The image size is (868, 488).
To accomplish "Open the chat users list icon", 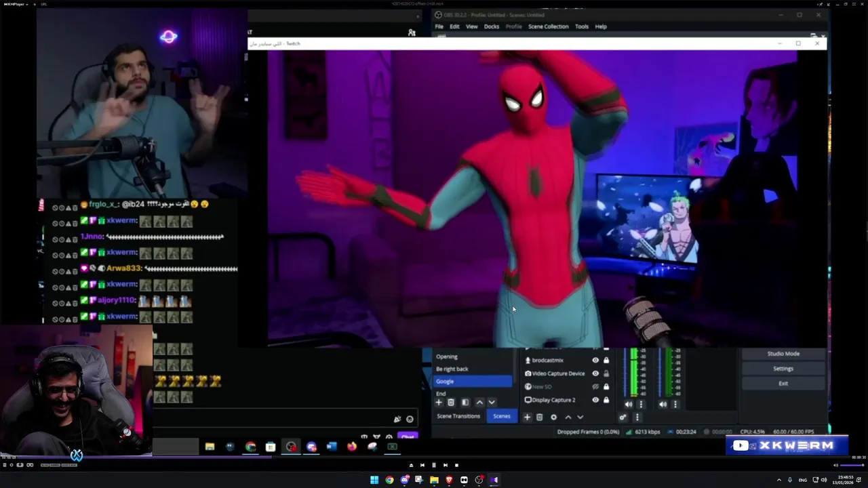I will (x=412, y=33).
